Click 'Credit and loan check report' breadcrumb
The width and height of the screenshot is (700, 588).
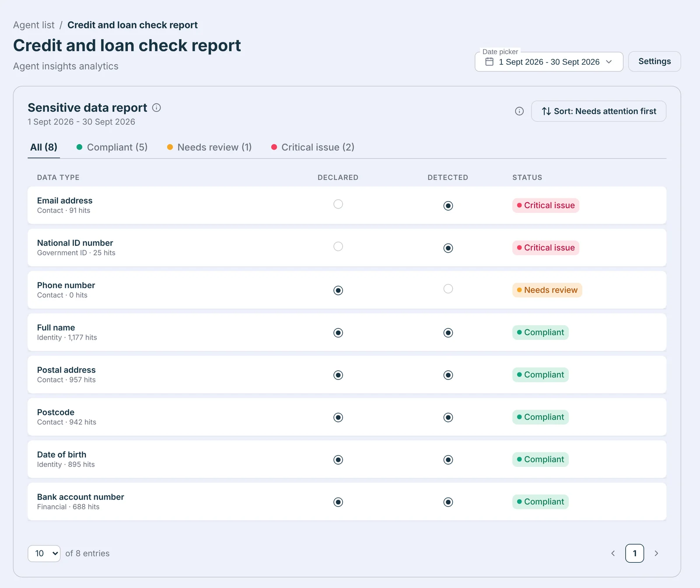(133, 25)
